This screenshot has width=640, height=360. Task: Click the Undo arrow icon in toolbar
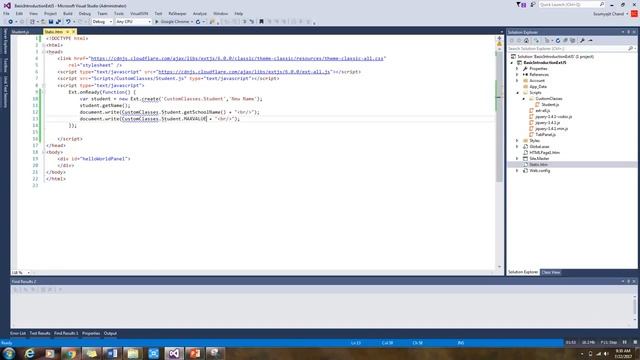68,22
